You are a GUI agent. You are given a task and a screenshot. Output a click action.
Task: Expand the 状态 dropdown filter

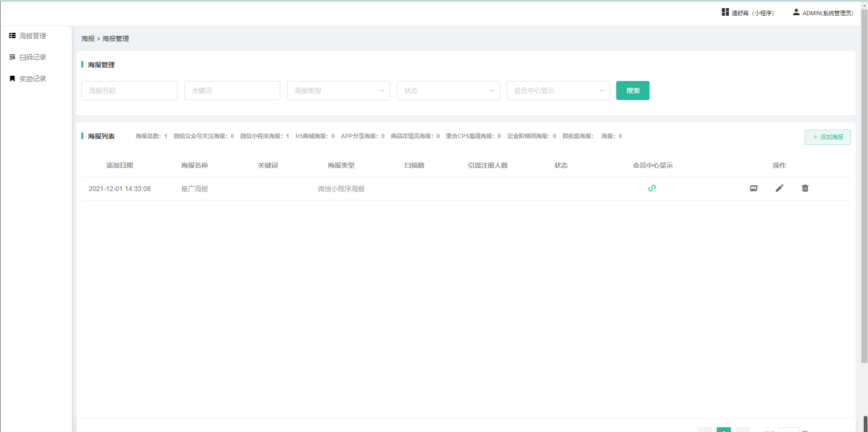coord(448,90)
